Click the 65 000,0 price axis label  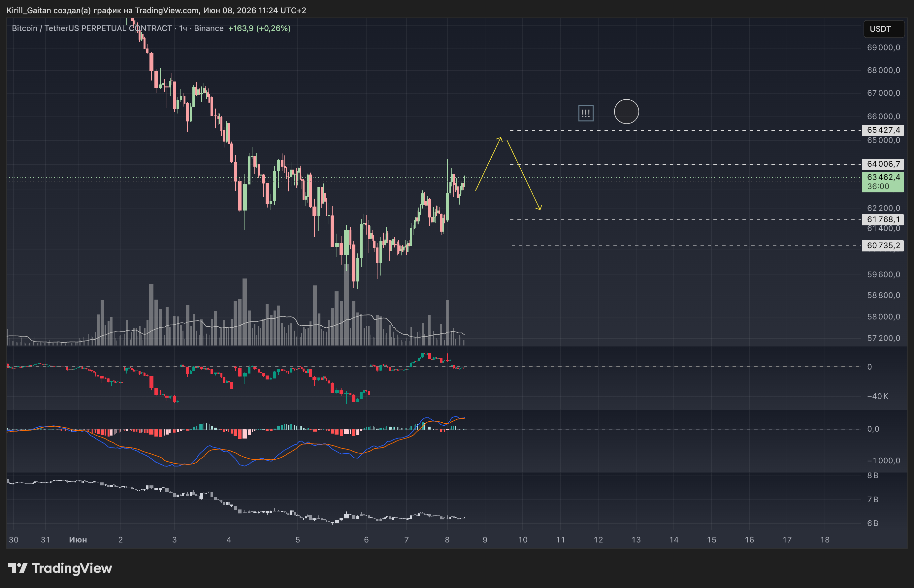coord(883,141)
